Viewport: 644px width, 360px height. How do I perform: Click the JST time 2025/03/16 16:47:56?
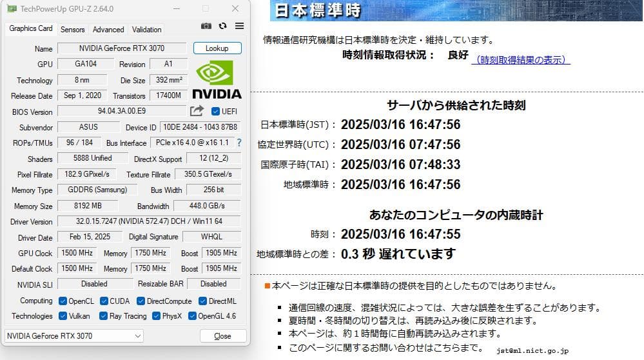[400, 125]
